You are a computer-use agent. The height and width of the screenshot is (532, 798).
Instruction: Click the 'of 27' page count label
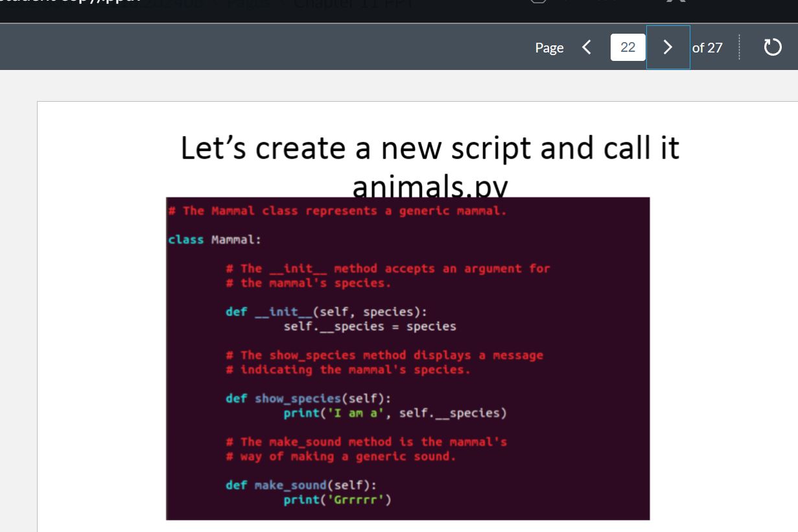tap(709, 47)
